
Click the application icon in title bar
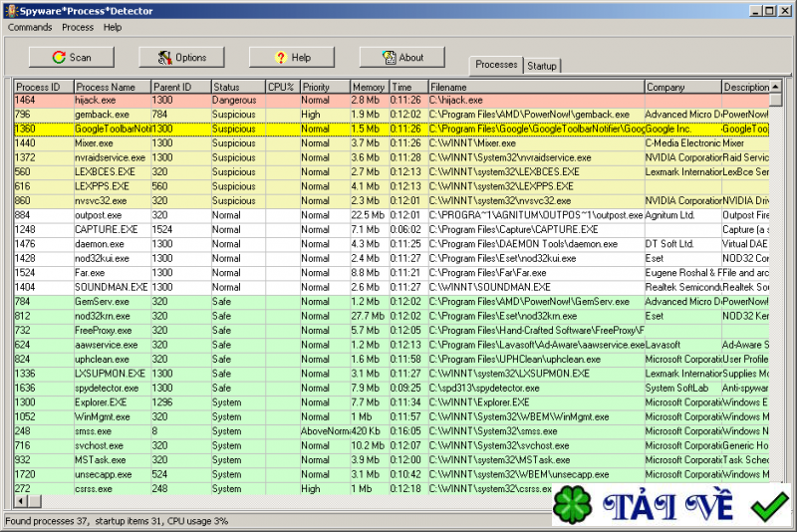pos(9,10)
